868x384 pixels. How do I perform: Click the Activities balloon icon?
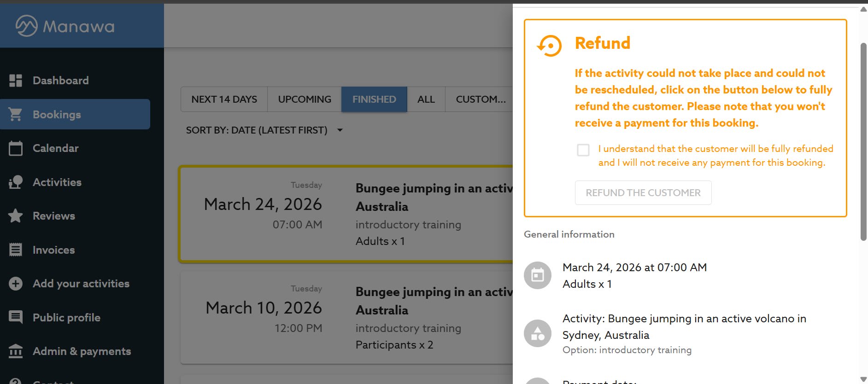coord(16,182)
